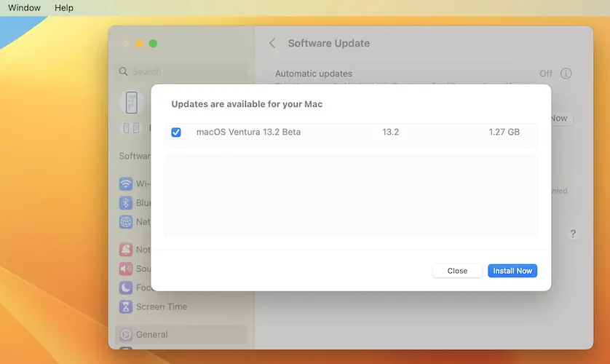Go back using the chevron beside Software Update

(272, 44)
